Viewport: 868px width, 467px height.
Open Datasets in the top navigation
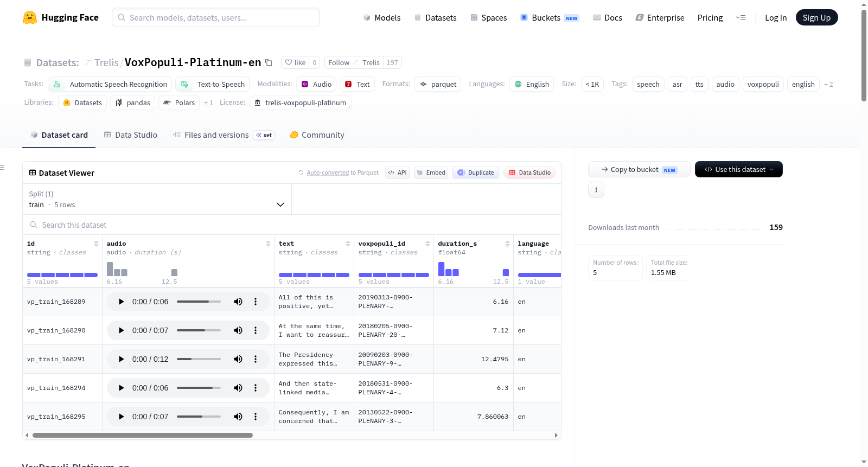click(435, 18)
